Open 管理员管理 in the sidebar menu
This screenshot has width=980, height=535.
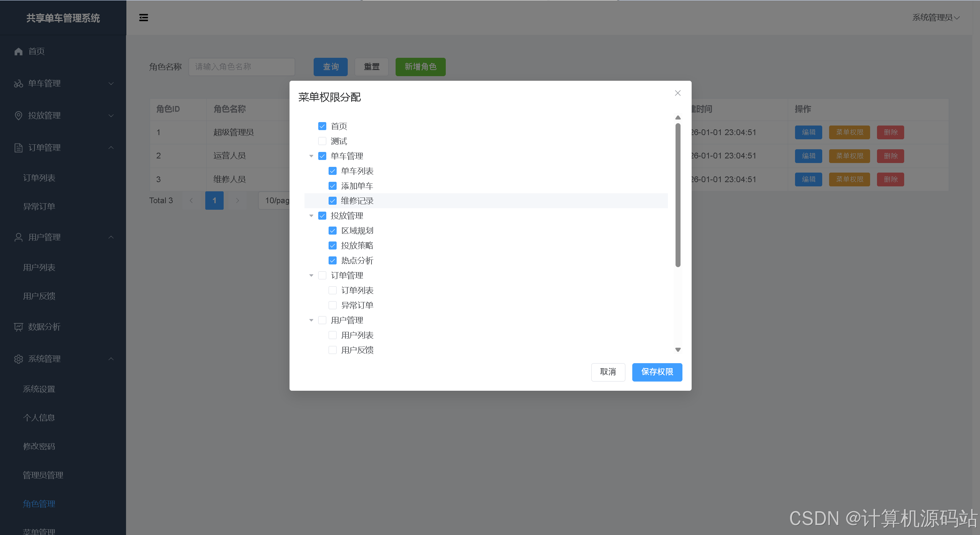click(x=43, y=475)
